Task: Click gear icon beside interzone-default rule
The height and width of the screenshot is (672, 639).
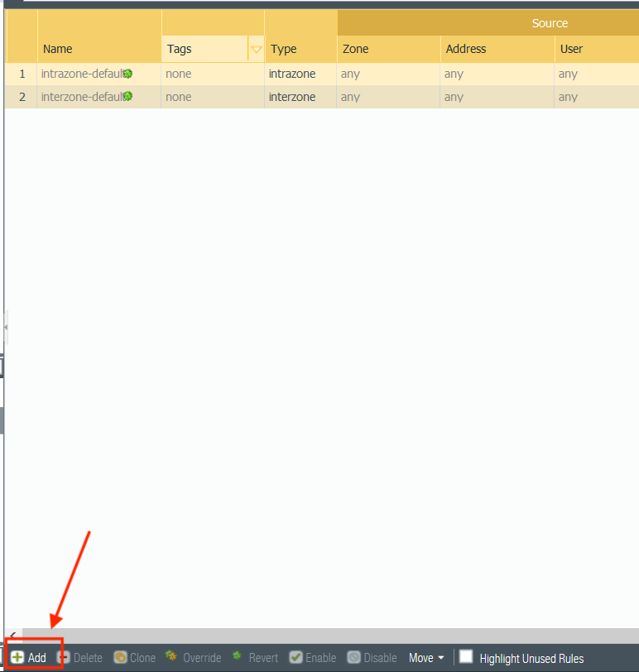Action: tap(127, 97)
